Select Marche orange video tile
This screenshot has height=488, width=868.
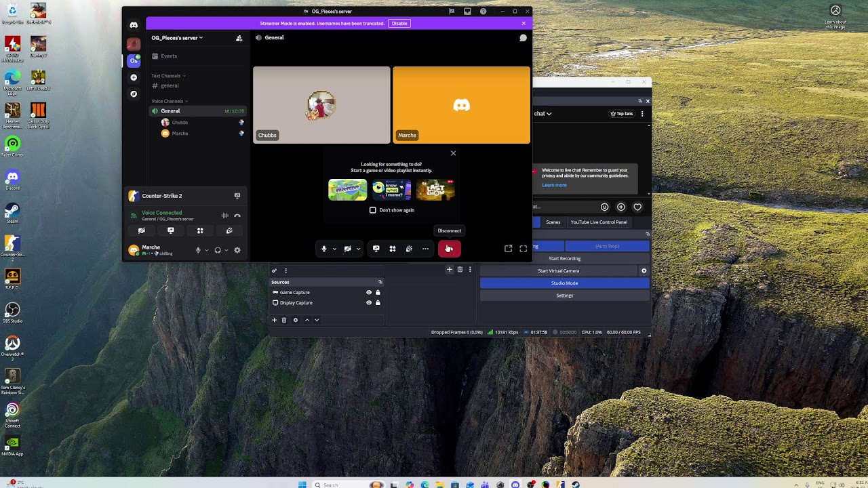coord(461,105)
